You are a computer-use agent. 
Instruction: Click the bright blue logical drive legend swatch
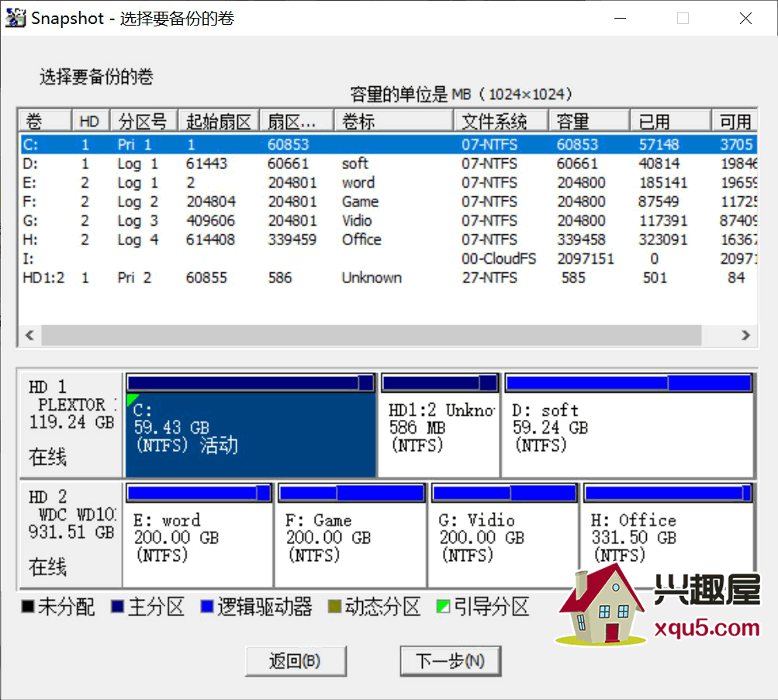(206, 607)
